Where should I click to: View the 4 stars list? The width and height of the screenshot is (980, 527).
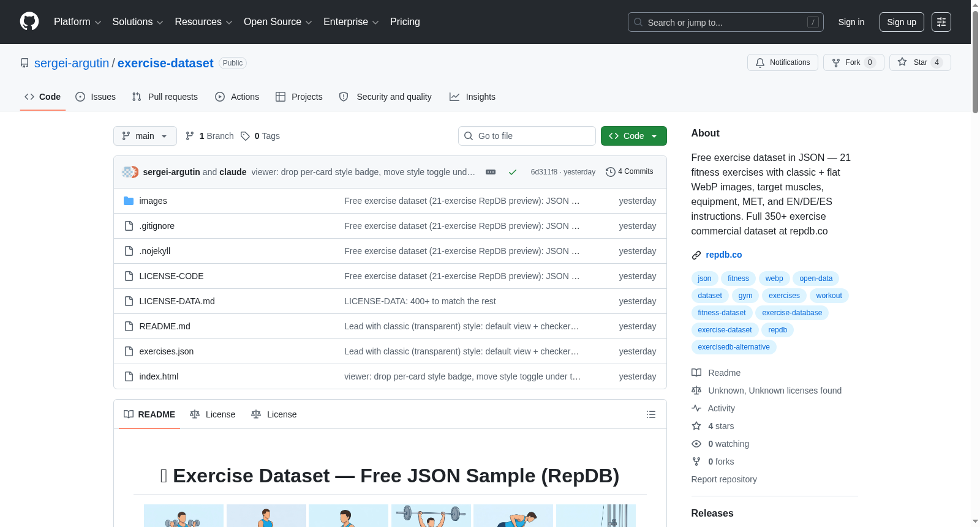pyautogui.click(x=712, y=426)
